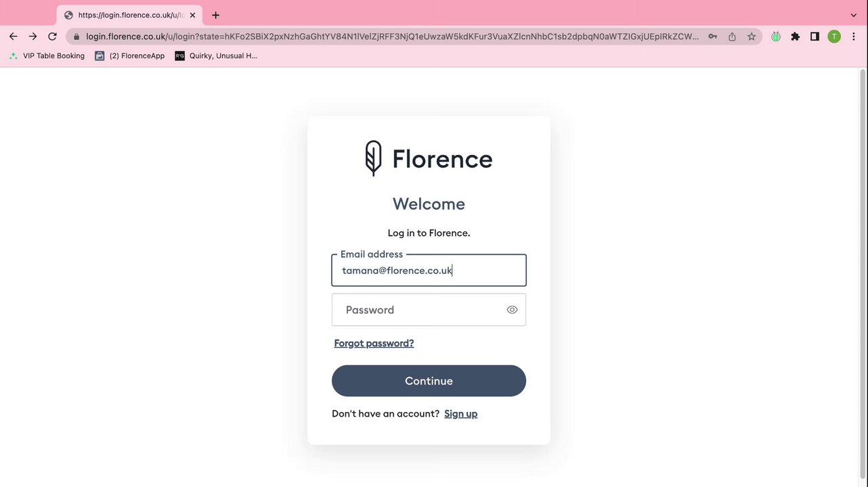This screenshot has width=868, height=487.
Task: Open Chrome profile avatar T
Action: [834, 37]
